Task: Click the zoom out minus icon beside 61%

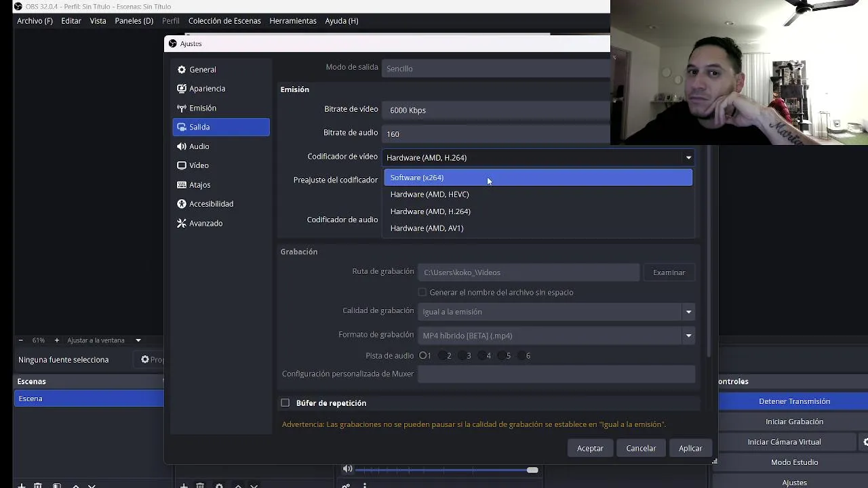Action: [x=20, y=340]
